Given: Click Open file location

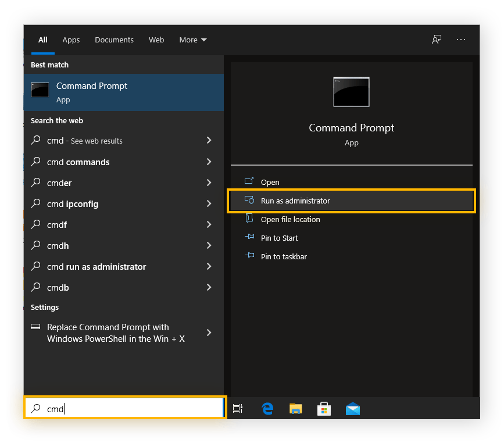Looking at the screenshot, I should 290,219.
